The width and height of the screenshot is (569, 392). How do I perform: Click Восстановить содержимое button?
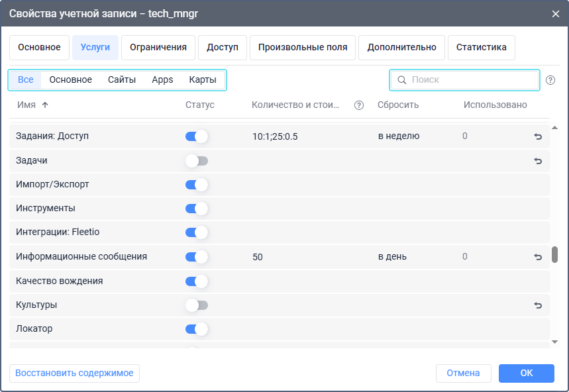[74, 373]
